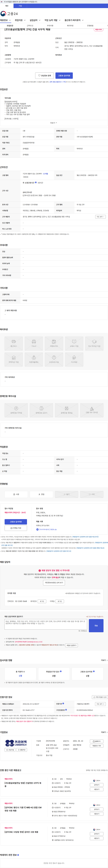Select the 전형방법 section tab

point(90,26)
